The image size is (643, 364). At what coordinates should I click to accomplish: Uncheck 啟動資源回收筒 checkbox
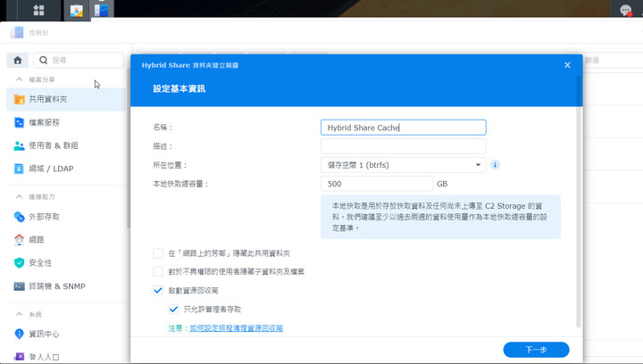[x=158, y=290]
